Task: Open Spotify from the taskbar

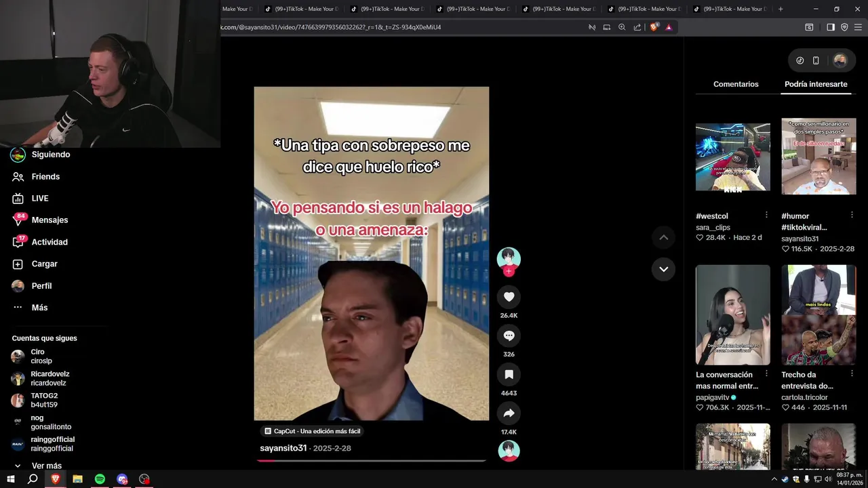Action: pos(100,479)
